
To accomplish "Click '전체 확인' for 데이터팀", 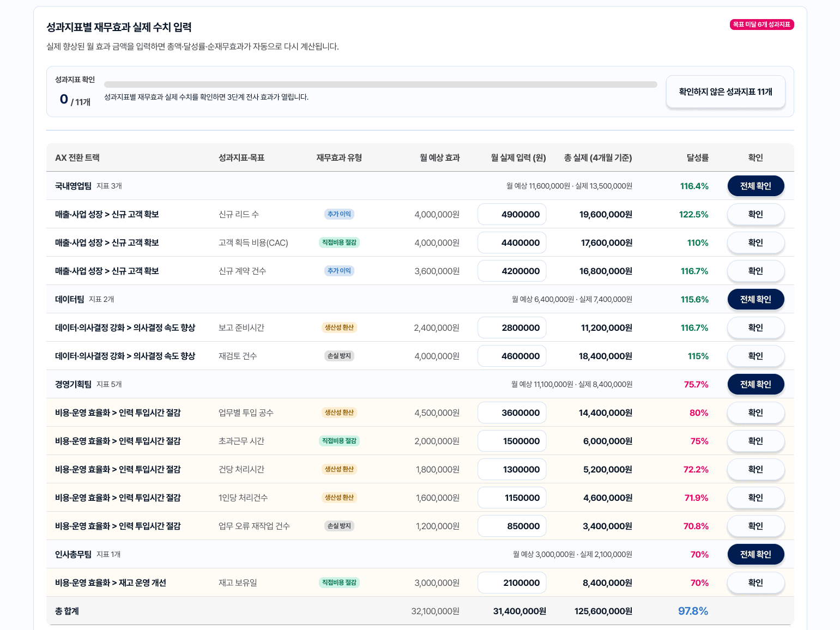I will coord(756,299).
